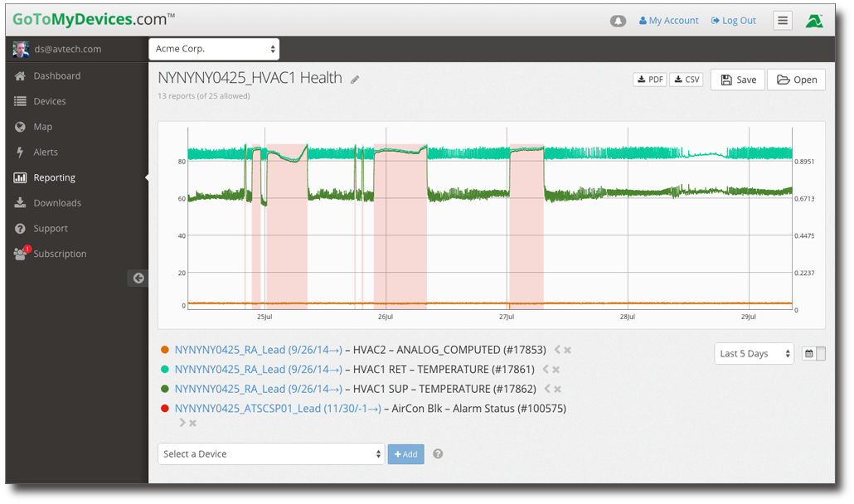
Task: Open the Acme Corp. account dropdown
Action: point(214,49)
